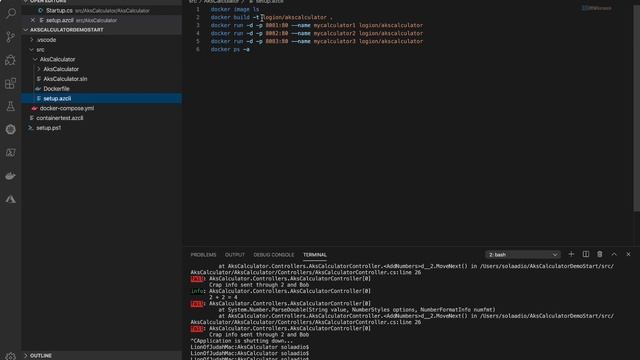This screenshot has width=640, height=360.
Task: Click the new terminal plus icon
Action: (x=571, y=254)
